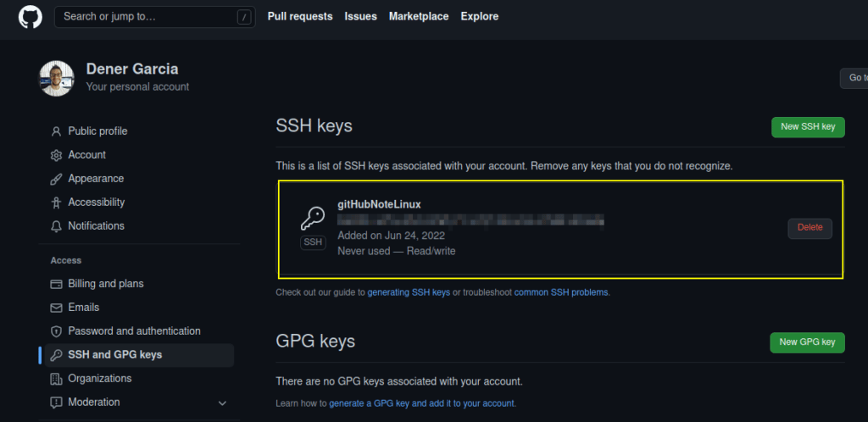Click the New GPG key button
The width and height of the screenshot is (868, 422).
tap(807, 342)
